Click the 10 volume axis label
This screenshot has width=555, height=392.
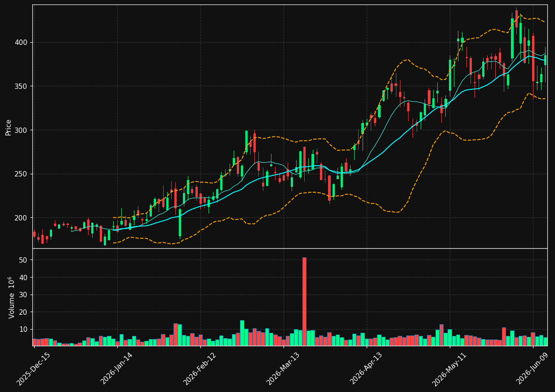24,330
